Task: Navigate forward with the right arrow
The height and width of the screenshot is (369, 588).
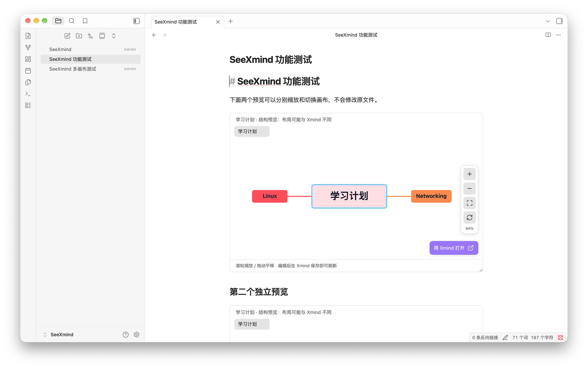Action: [165, 35]
